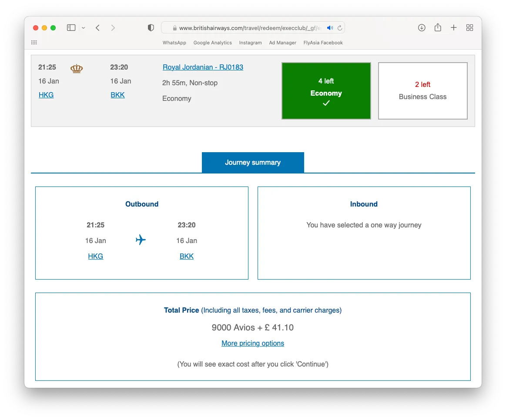506x420 pixels.
Task: Open the privacy report shield icon
Action: pos(151,28)
